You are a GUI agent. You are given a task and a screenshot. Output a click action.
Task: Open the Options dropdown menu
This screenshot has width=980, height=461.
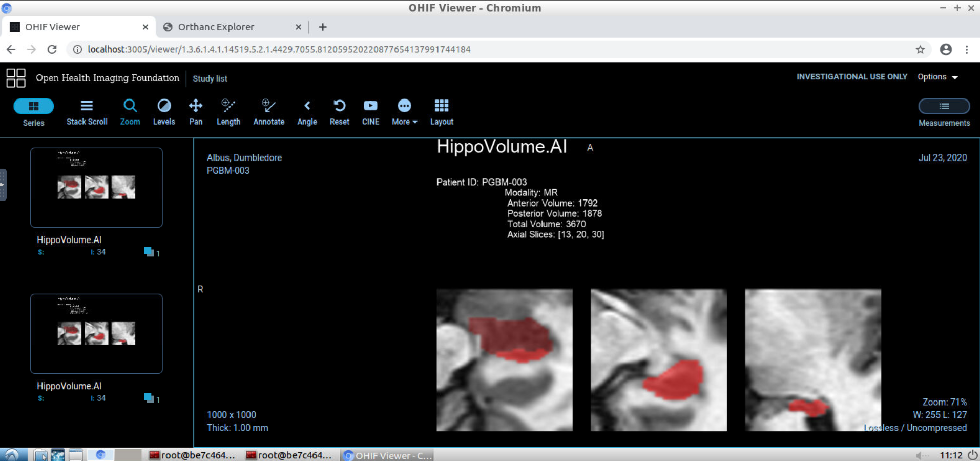point(937,77)
